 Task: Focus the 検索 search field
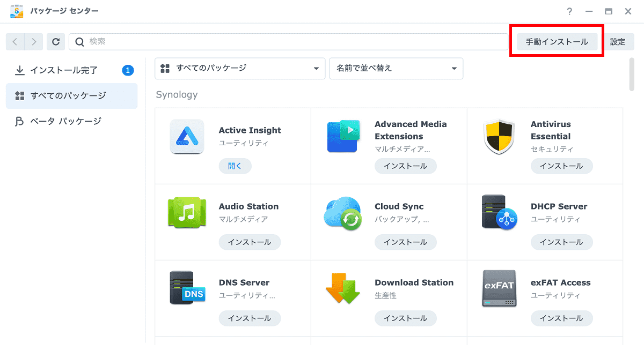(x=288, y=42)
